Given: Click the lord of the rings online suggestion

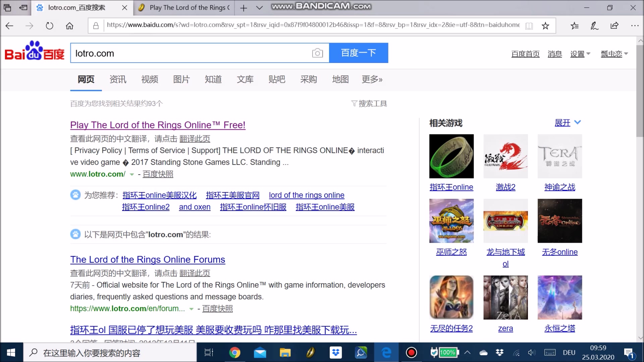Looking at the screenshot, I should point(307,195).
